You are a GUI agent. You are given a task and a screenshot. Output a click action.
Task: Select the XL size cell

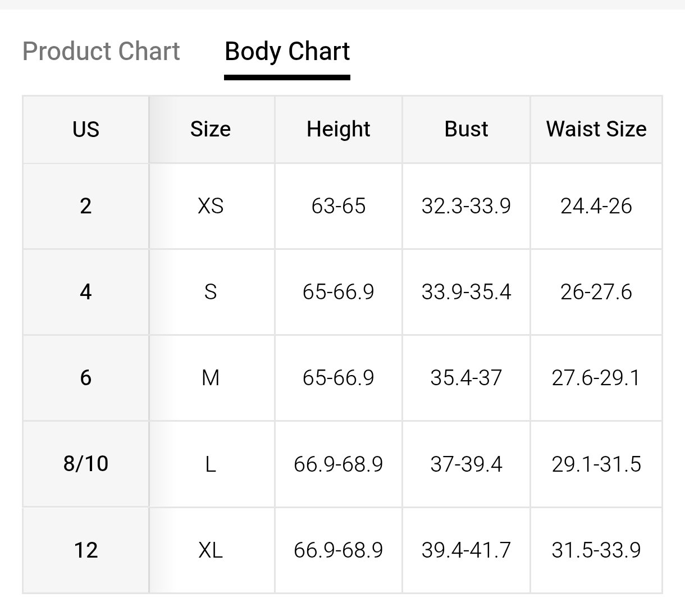pyautogui.click(x=211, y=550)
